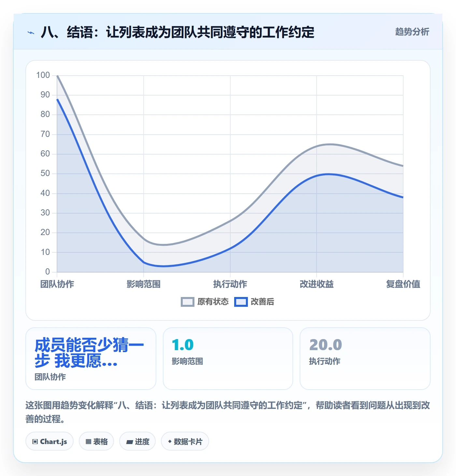This screenshot has height=476, width=456.
Task: Click the 团队协作 caption under the first card
Action: tap(50, 377)
